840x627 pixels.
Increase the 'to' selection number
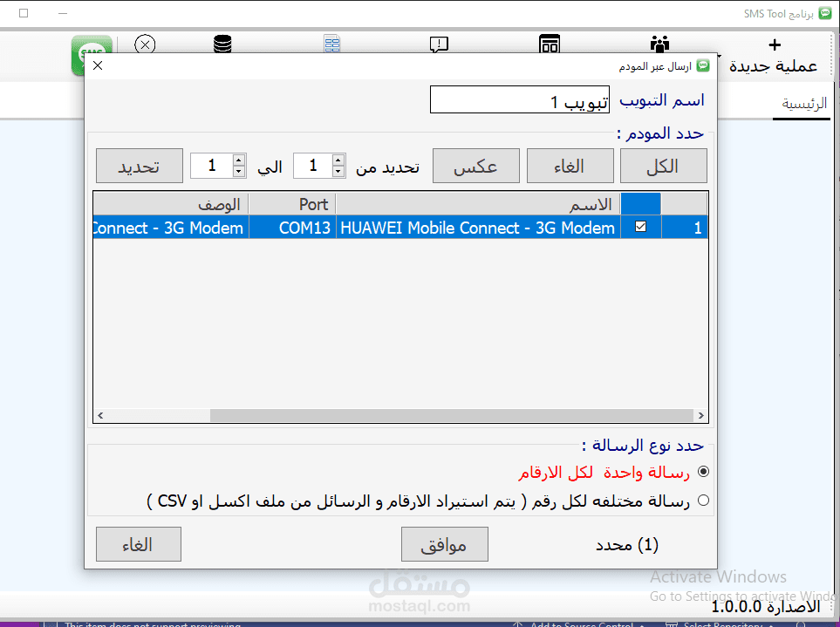(239, 160)
